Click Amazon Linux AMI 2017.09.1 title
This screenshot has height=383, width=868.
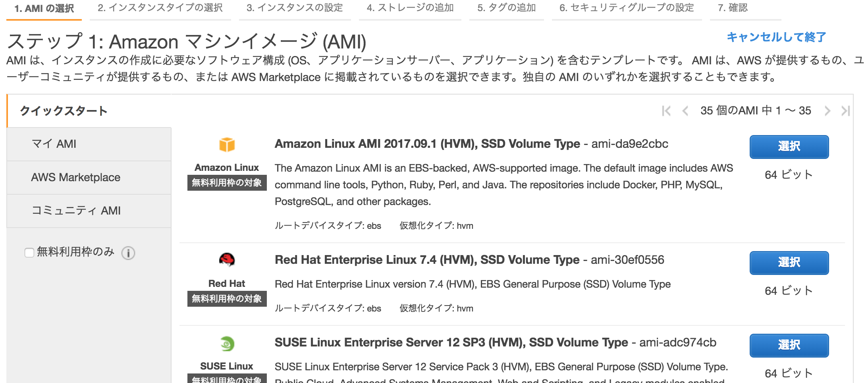point(427,144)
